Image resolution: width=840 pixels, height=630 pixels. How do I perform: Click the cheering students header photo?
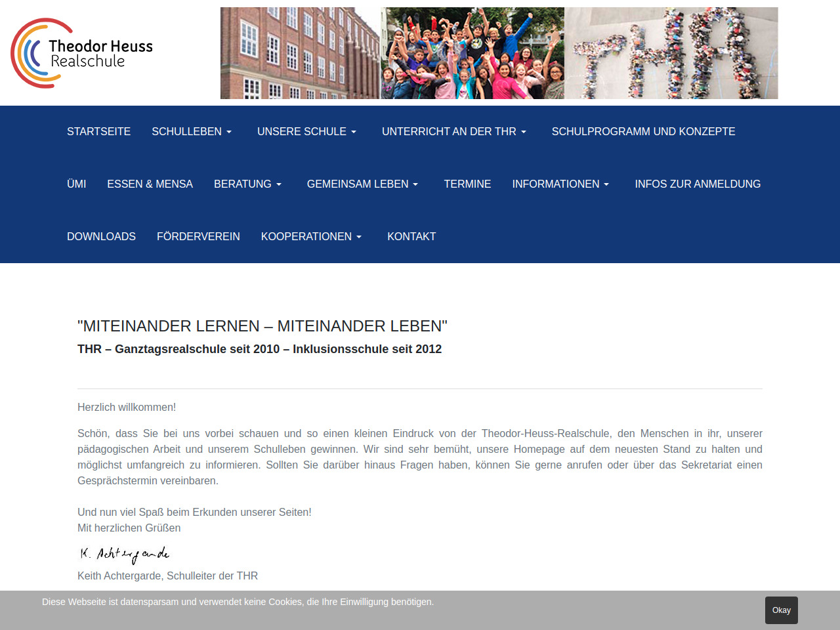tap(472, 53)
